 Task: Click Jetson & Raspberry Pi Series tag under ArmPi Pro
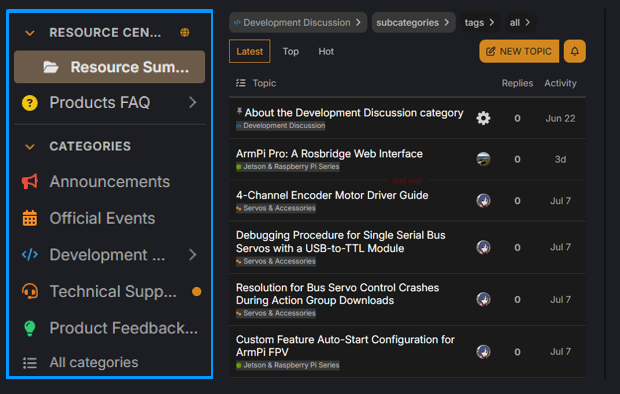(x=288, y=167)
